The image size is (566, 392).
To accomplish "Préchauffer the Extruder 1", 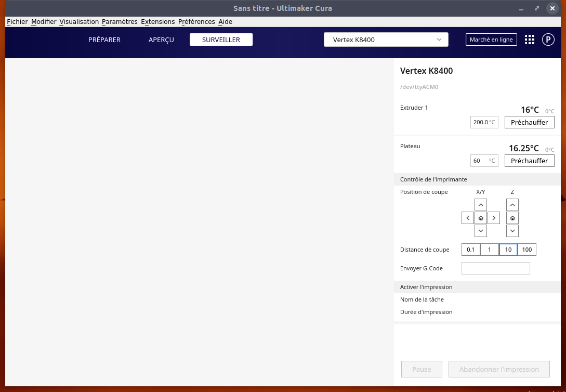I will pyautogui.click(x=529, y=122).
